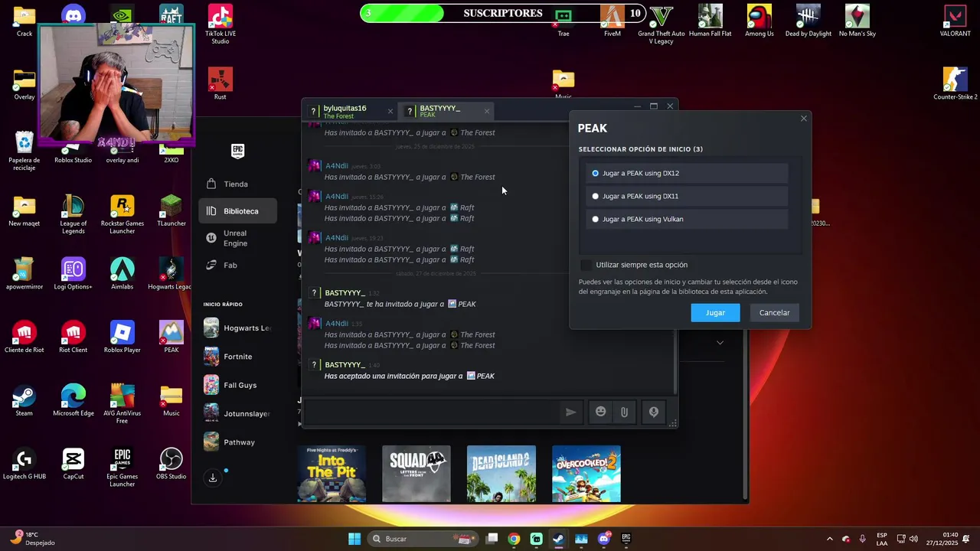The image size is (980, 551).
Task: Open League of Legends desktop shortcut
Action: pyautogui.click(x=73, y=215)
